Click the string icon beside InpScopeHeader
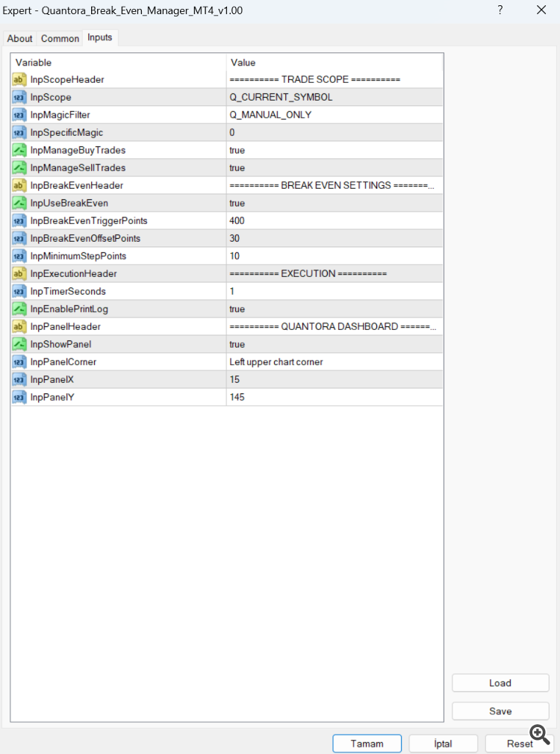The width and height of the screenshot is (560, 754). (19, 79)
